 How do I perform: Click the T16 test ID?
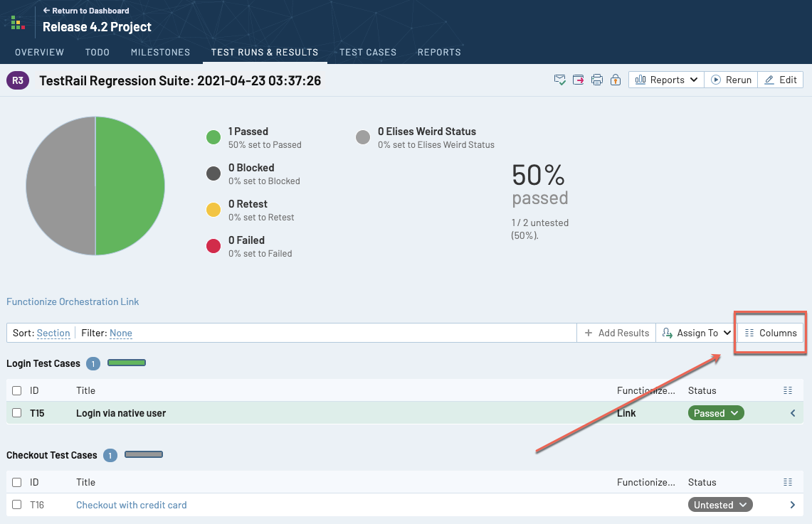click(37, 505)
